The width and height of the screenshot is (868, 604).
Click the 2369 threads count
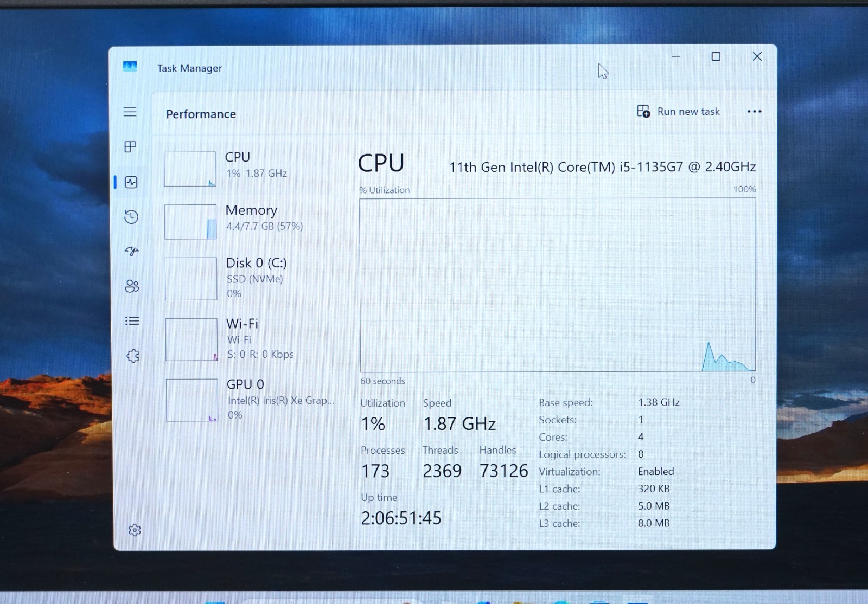[x=442, y=471]
